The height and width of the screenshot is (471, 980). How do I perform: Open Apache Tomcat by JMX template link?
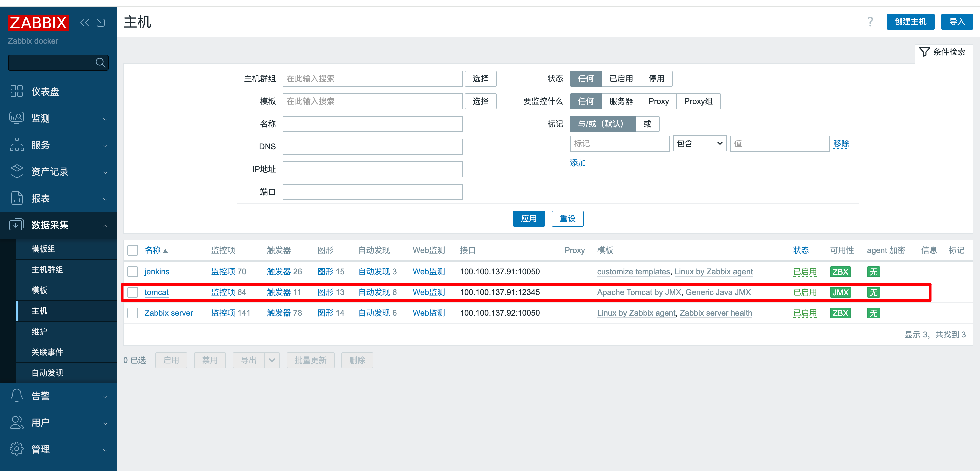639,292
